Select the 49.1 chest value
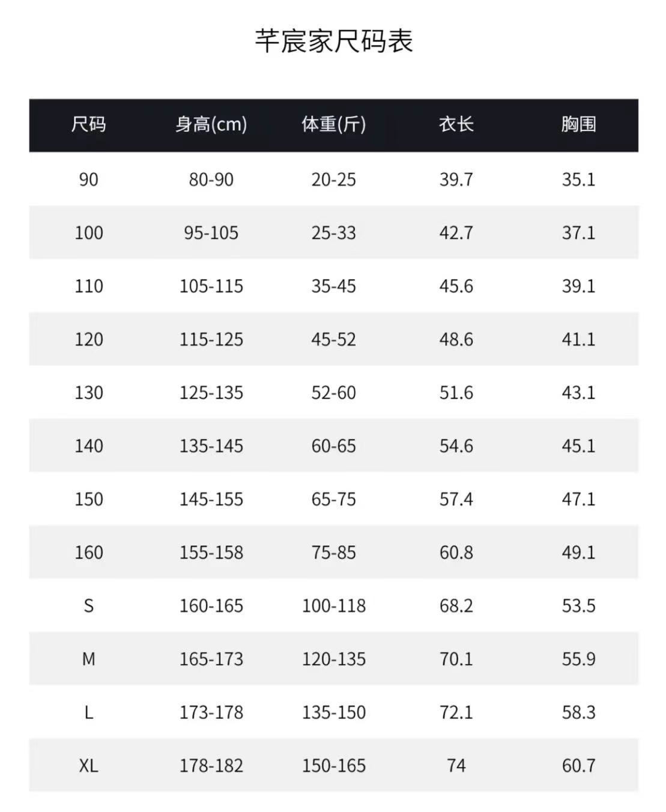Viewport: 666px width, 812px height. [x=578, y=553]
